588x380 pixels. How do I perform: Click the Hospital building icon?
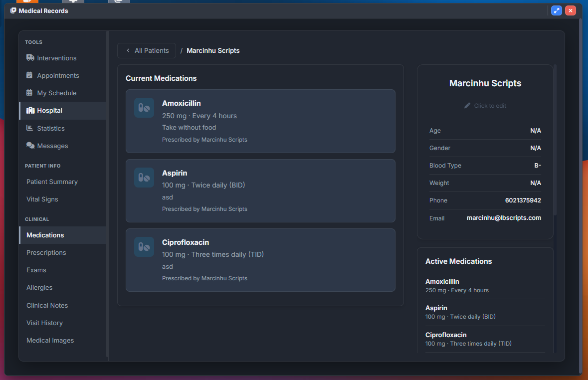tap(30, 110)
